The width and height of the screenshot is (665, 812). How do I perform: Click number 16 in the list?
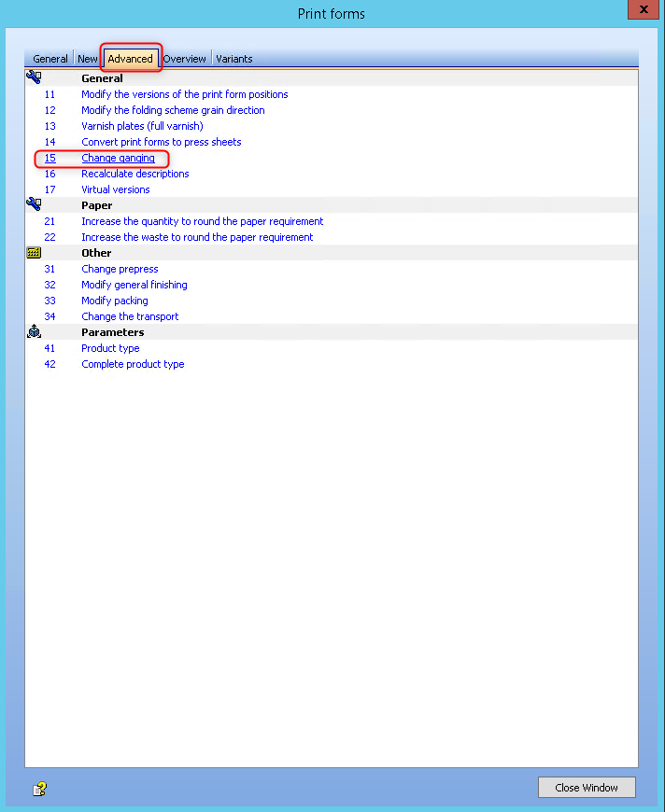point(50,174)
